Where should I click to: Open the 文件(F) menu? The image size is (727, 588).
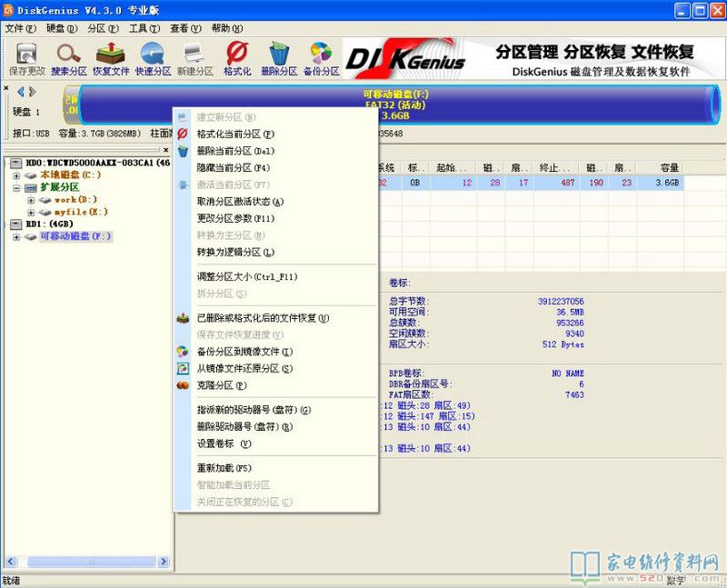(x=21, y=28)
